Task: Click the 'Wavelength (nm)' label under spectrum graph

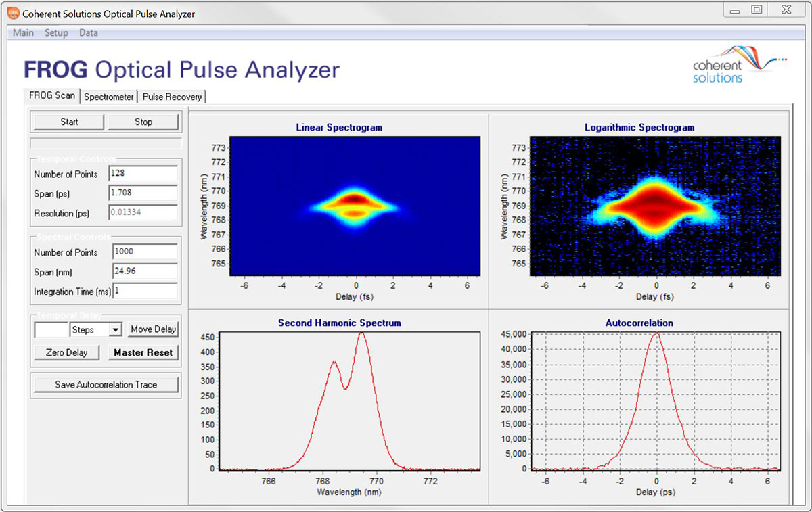Action: [348, 492]
